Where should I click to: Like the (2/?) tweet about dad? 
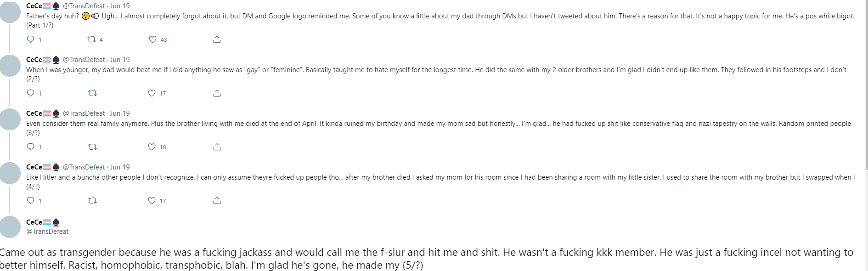point(152,93)
